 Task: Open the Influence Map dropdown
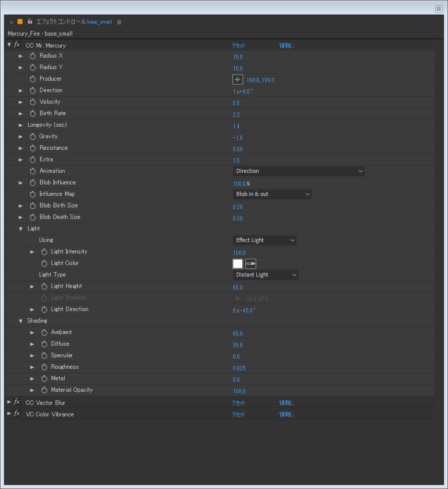click(272, 194)
